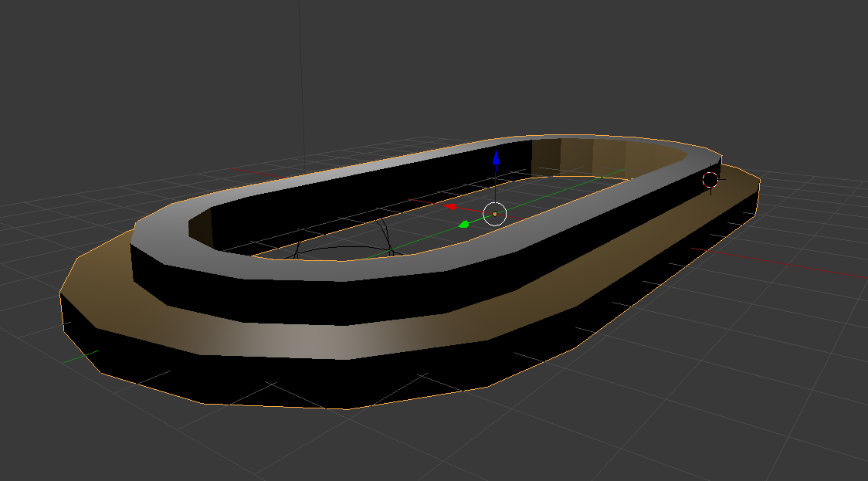Grab the red X-axis gizmo arrow

[x=451, y=206]
